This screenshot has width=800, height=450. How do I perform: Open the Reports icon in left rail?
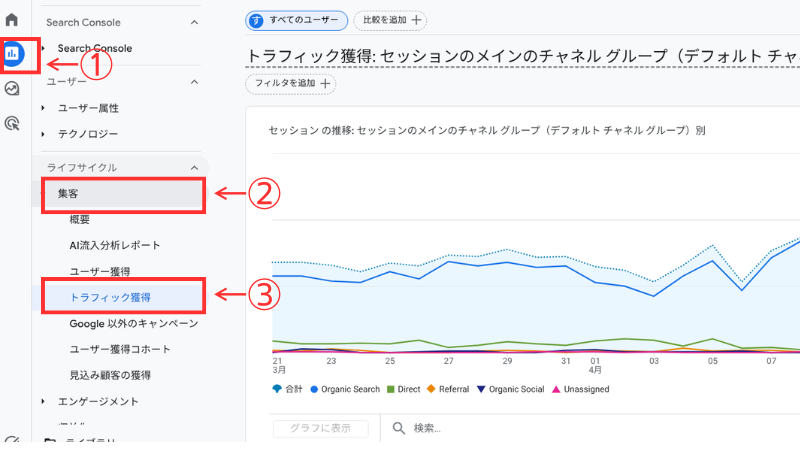click(13, 53)
